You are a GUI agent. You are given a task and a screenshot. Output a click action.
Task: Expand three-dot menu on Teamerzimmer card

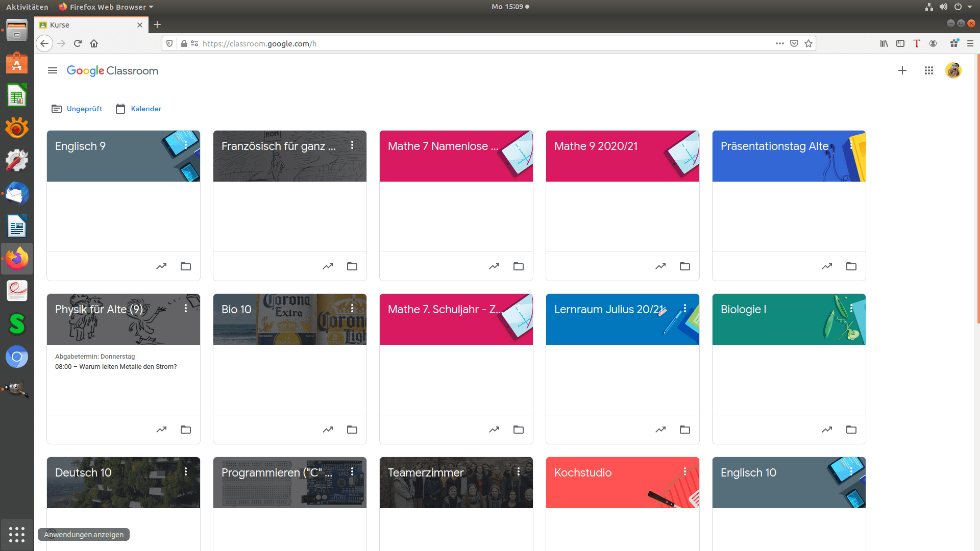(x=519, y=472)
